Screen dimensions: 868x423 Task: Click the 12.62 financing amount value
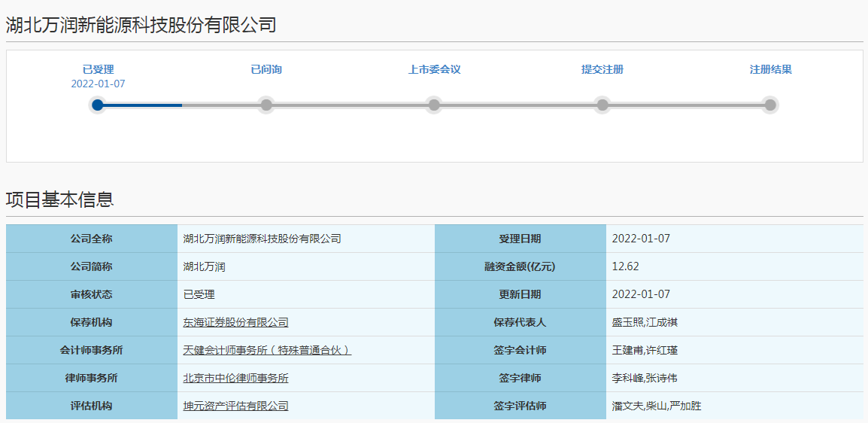626,266
